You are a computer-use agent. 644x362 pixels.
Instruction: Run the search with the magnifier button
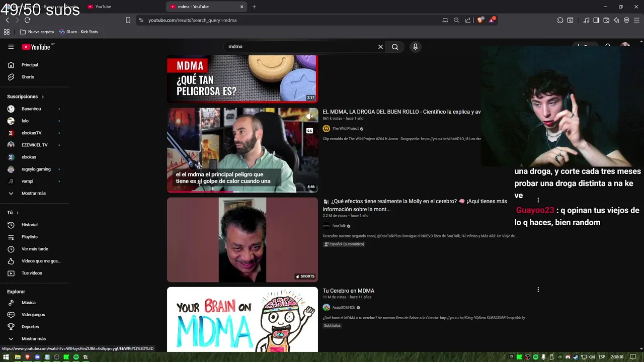tap(395, 47)
